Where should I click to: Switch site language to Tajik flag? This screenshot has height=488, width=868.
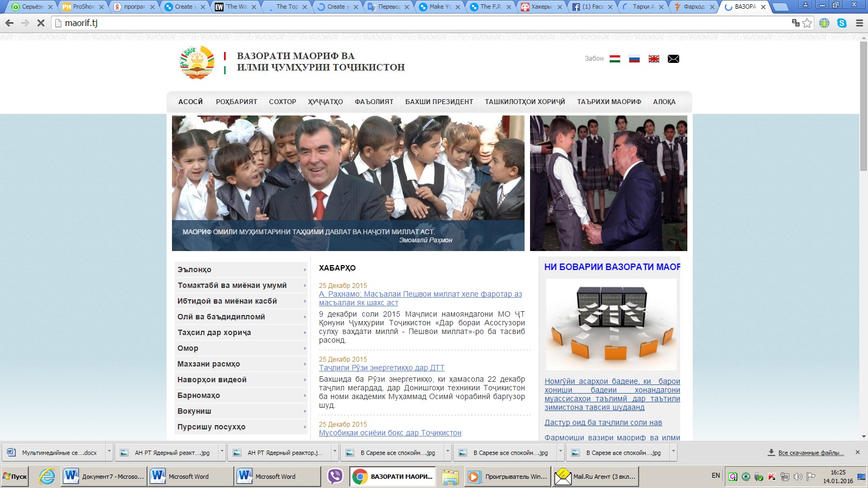point(615,59)
